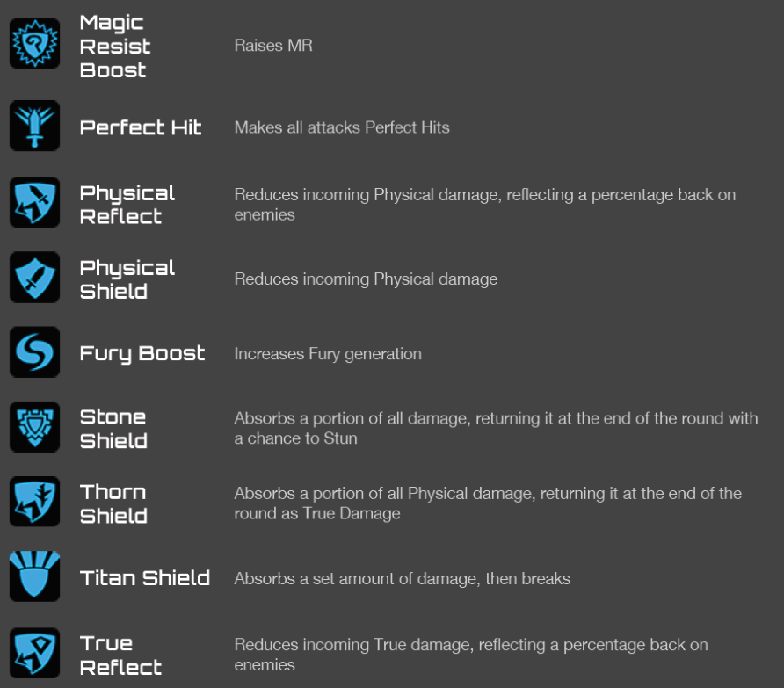Screen dimensions: 784x688
Task: Click the Physical Reflect label
Action: tap(127, 204)
